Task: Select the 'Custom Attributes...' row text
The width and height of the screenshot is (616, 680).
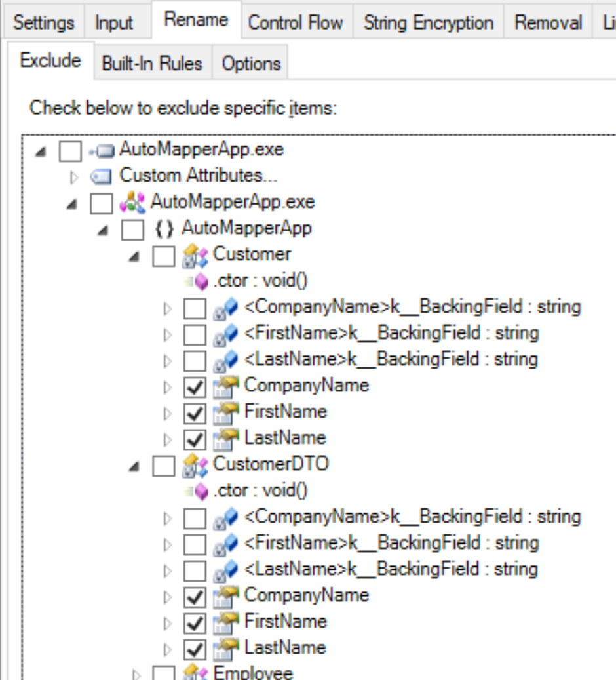Action: point(198,176)
